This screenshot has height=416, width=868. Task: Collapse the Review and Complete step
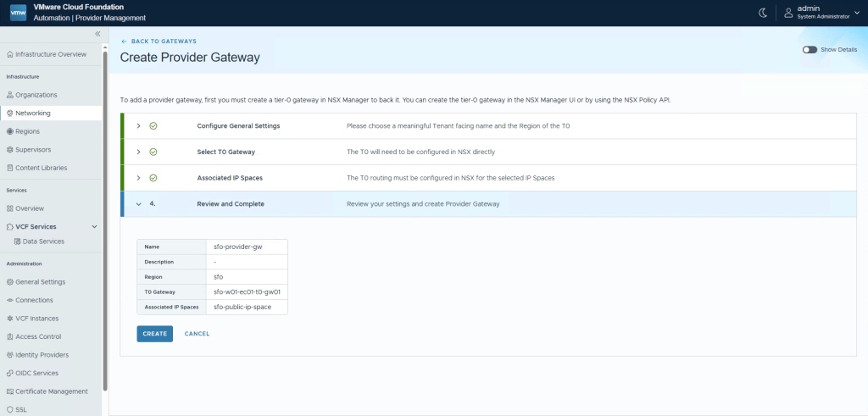(x=138, y=204)
